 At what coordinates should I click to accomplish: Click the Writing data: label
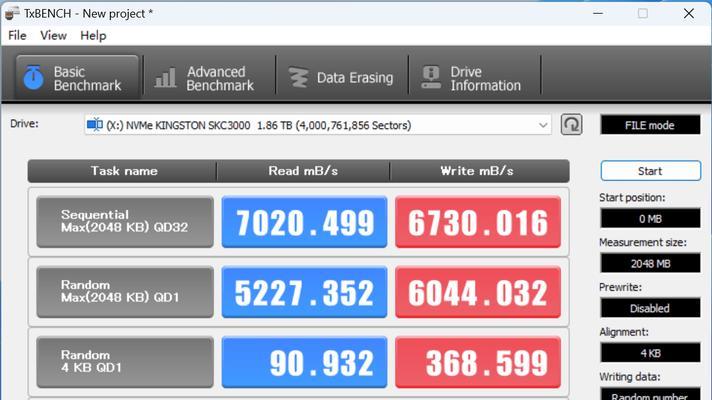(x=630, y=377)
